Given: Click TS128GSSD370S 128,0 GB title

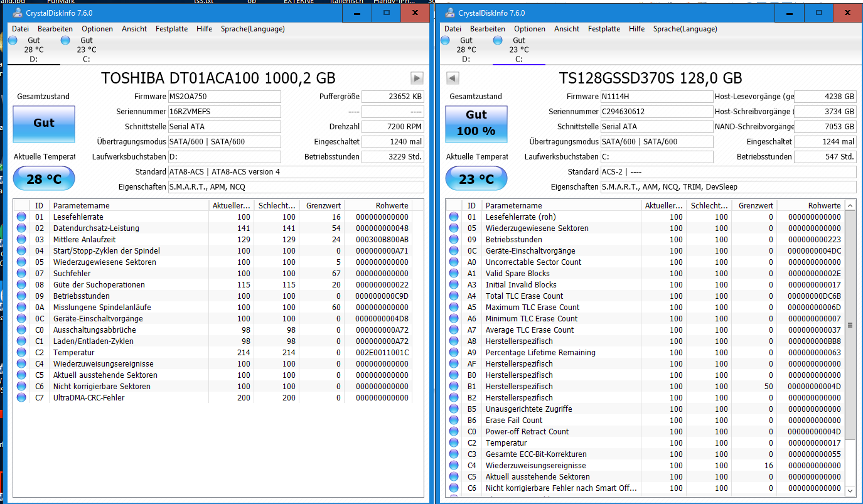Looking at the screenshot, I should click(651, 78).
